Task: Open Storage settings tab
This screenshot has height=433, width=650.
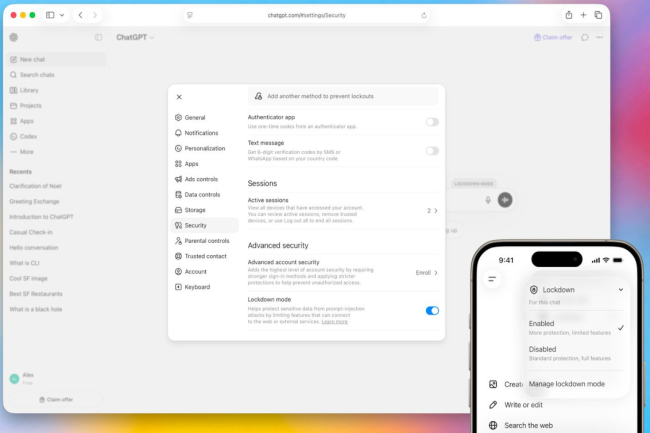Action: 205,210
